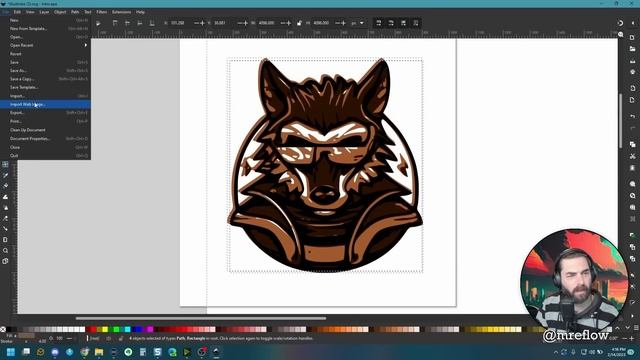Toggle current layer visibility in status bar

pyautogui.click(x=109, y=338)
